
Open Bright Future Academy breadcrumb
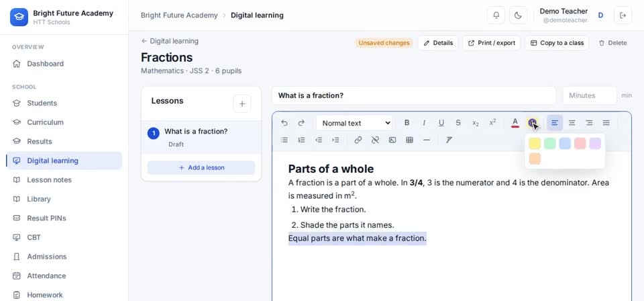tap(179, 15)
